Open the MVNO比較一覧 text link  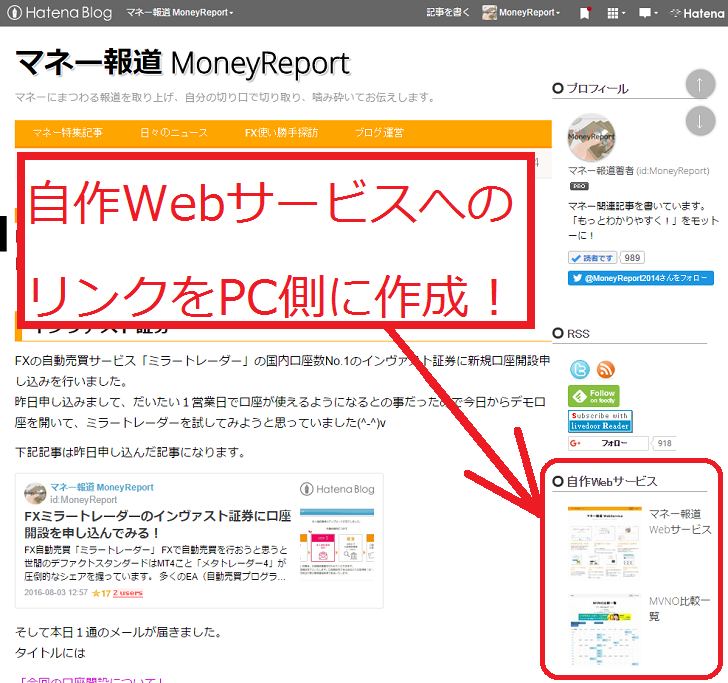(x=679, y=609)
